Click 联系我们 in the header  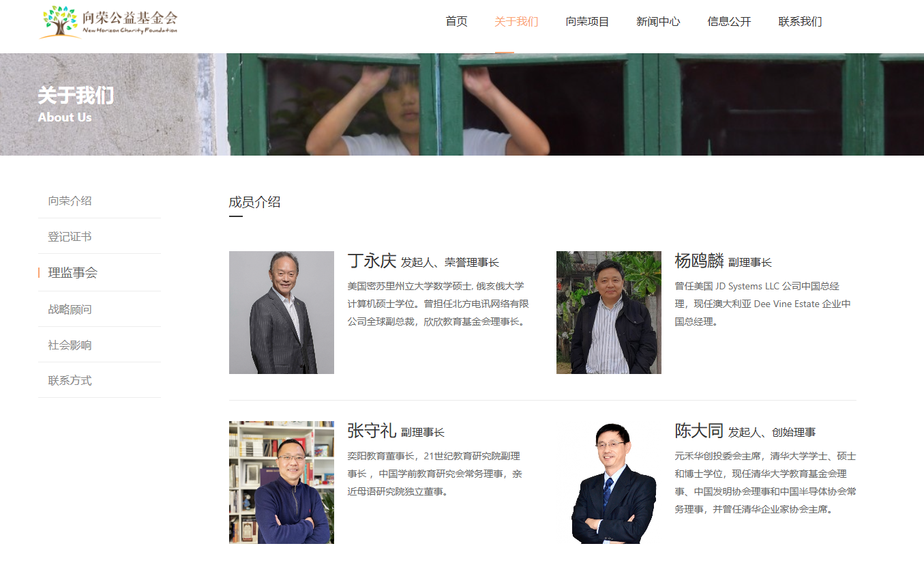[800, 21]
